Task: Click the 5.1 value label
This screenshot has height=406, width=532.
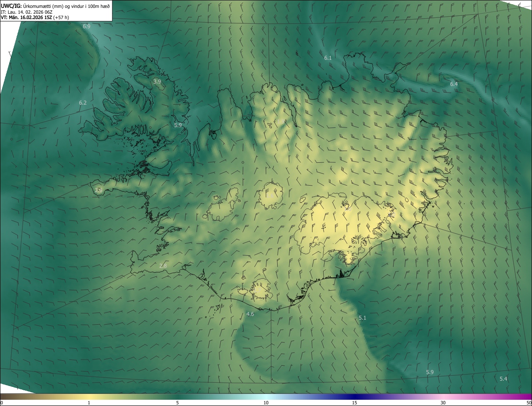Action: point(362,318)
